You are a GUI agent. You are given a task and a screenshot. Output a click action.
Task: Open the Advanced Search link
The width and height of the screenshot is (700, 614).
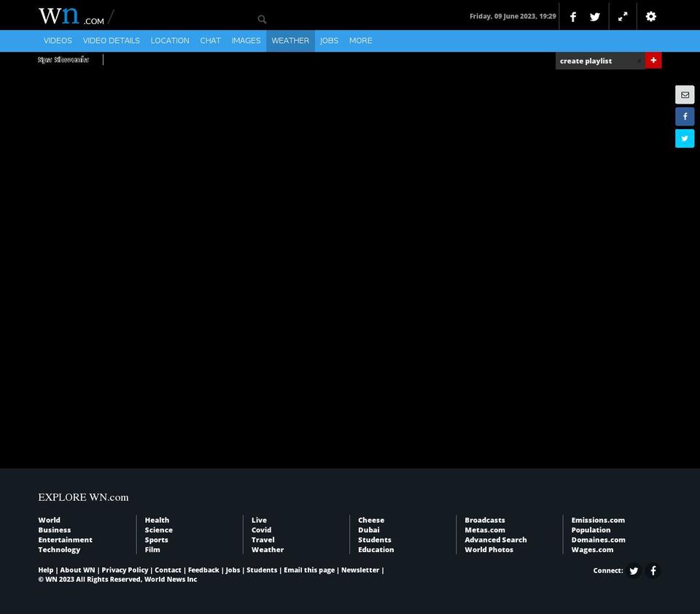click(x=496, y=540)
